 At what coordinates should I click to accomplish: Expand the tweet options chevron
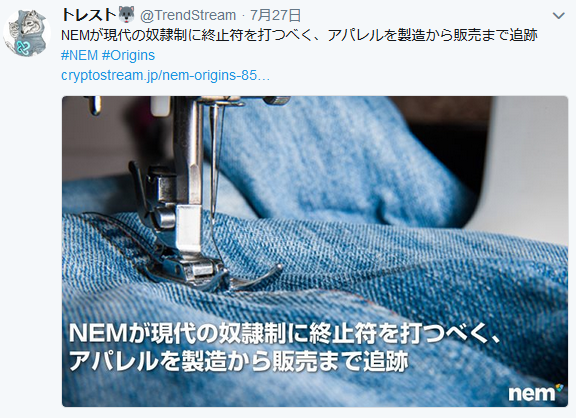pos(558,16)
